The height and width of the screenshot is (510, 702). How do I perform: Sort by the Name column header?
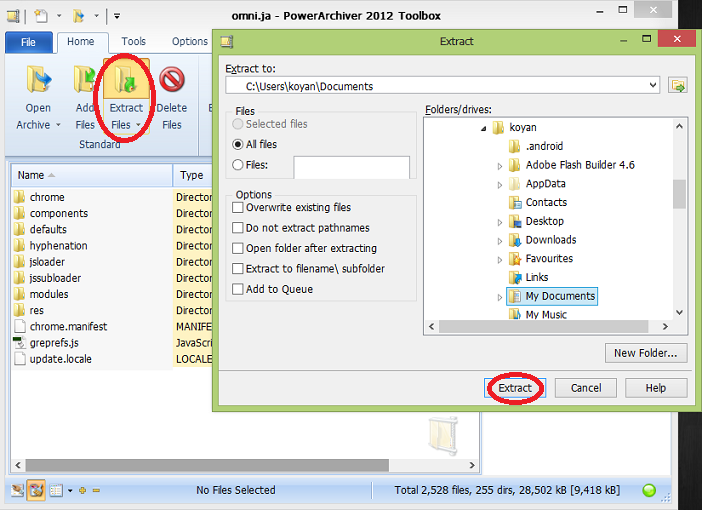92,175
